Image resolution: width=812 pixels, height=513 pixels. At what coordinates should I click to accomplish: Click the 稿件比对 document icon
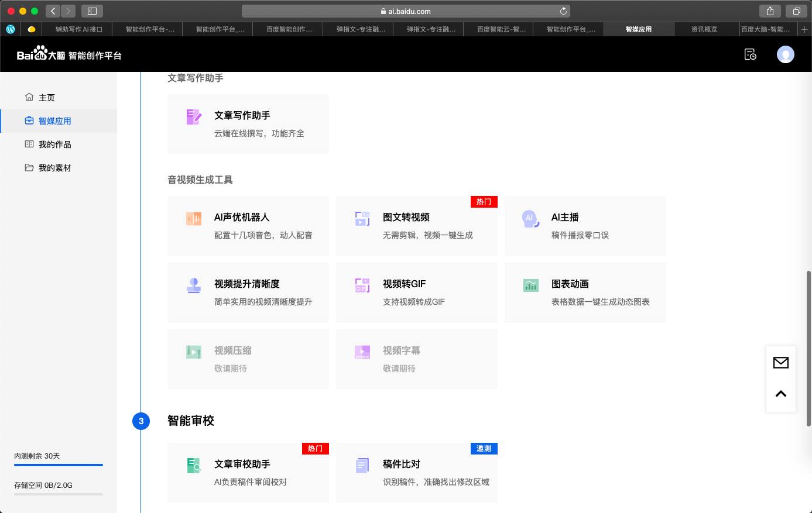[362, 466]
